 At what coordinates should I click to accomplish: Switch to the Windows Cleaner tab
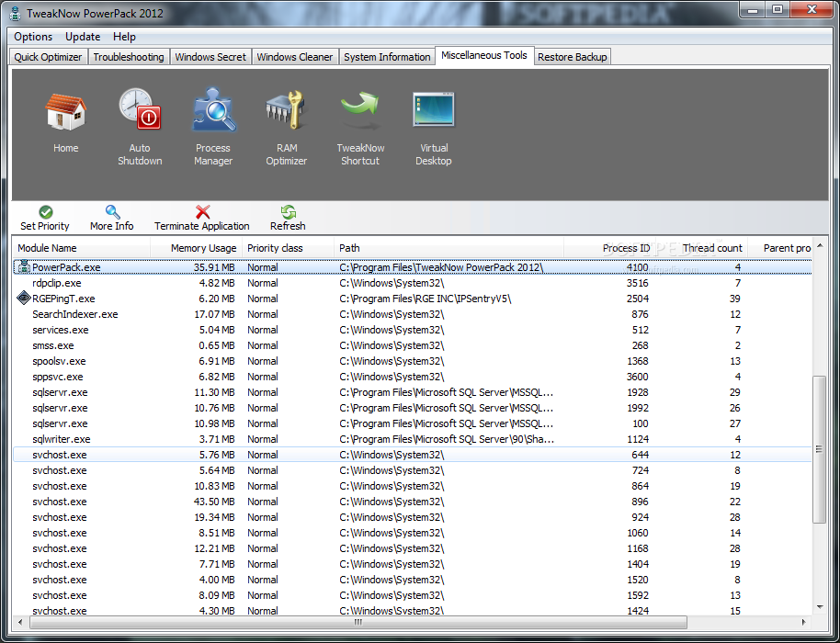pyautogui.click(x=295, y=57)
